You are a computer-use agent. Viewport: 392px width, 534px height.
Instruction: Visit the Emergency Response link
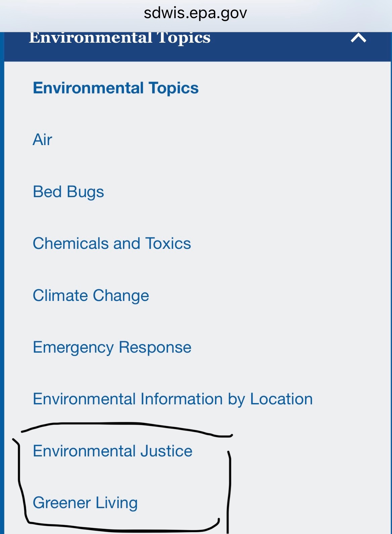(x=112, y=347)
